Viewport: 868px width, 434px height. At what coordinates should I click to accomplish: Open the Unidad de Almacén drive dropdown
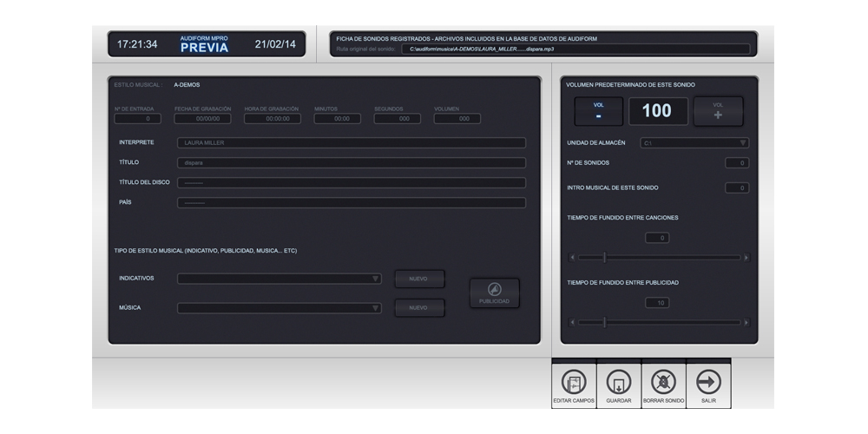point(694,143)
